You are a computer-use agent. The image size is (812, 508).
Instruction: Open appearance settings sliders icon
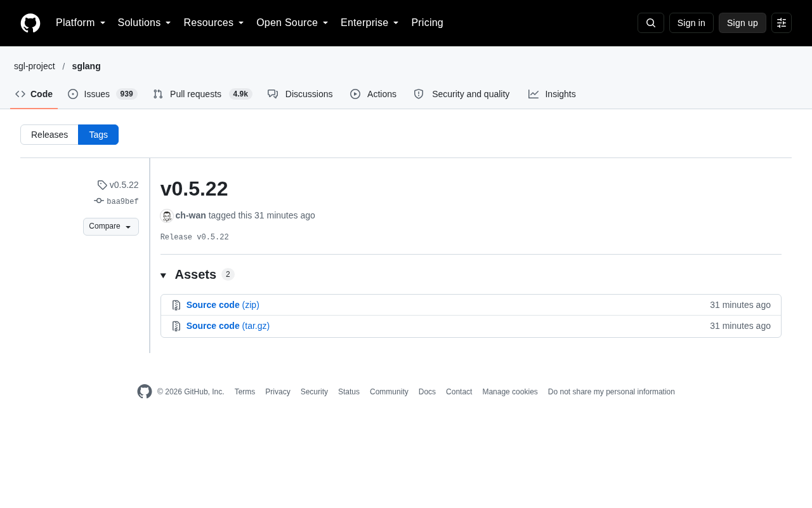pyautogui.click(x=782, y=23)
